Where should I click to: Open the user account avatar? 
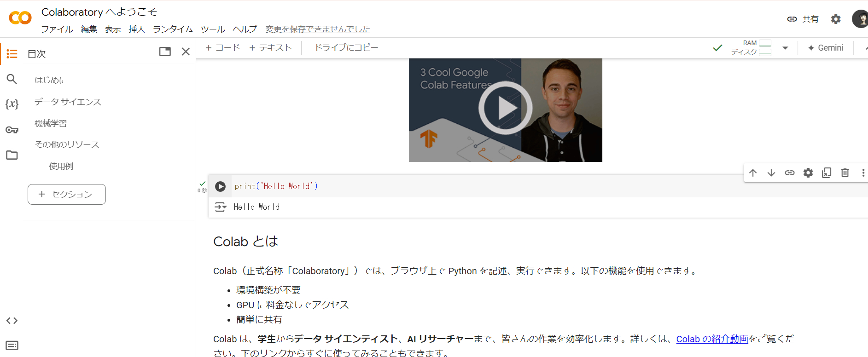coord(860,19)
